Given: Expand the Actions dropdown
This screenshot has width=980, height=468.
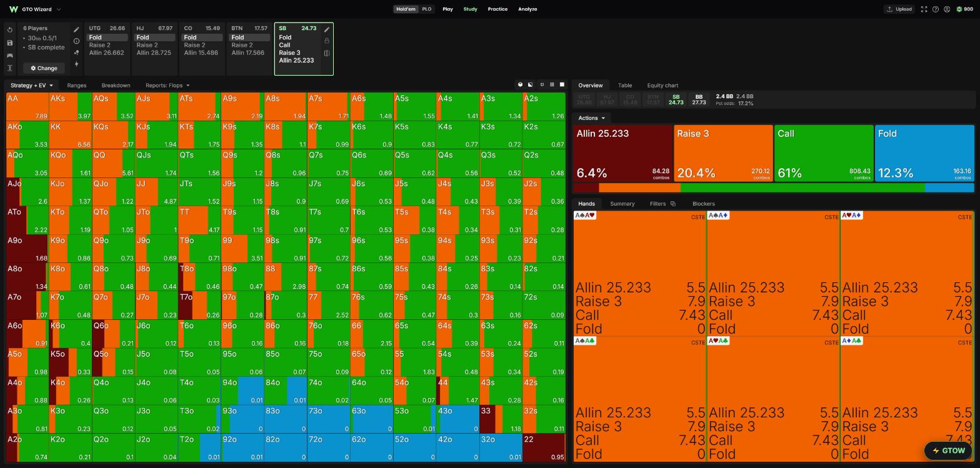Looking at the screenshot, I should (591, 118).
